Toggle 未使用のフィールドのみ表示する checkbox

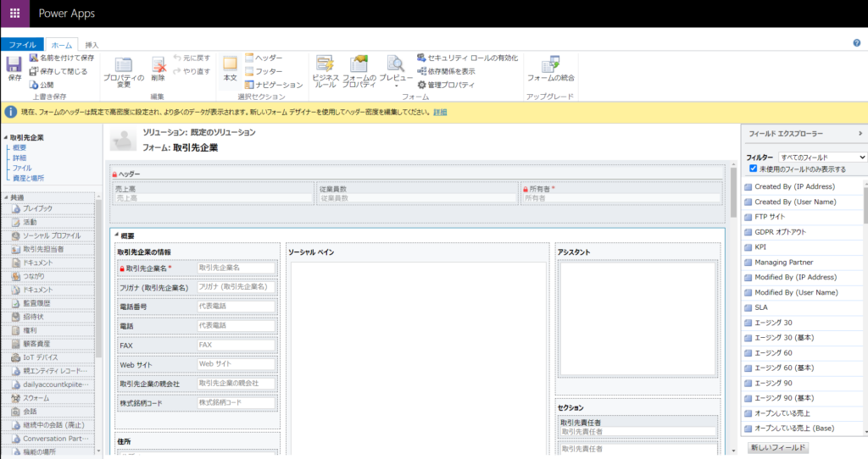pyautogui.click(x=753, y=169)
